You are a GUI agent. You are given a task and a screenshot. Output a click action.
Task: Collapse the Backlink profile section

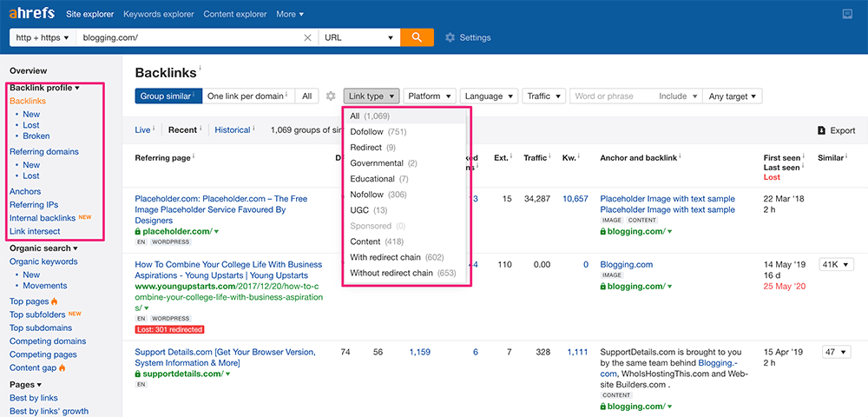click(44, 88)
